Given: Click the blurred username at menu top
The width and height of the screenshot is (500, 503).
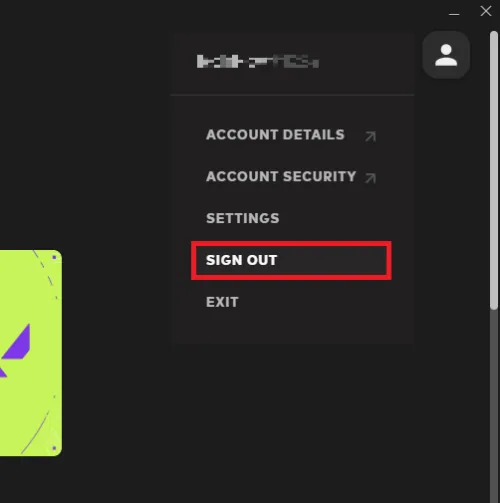Looking at the screenshot, I should (258, 61).
